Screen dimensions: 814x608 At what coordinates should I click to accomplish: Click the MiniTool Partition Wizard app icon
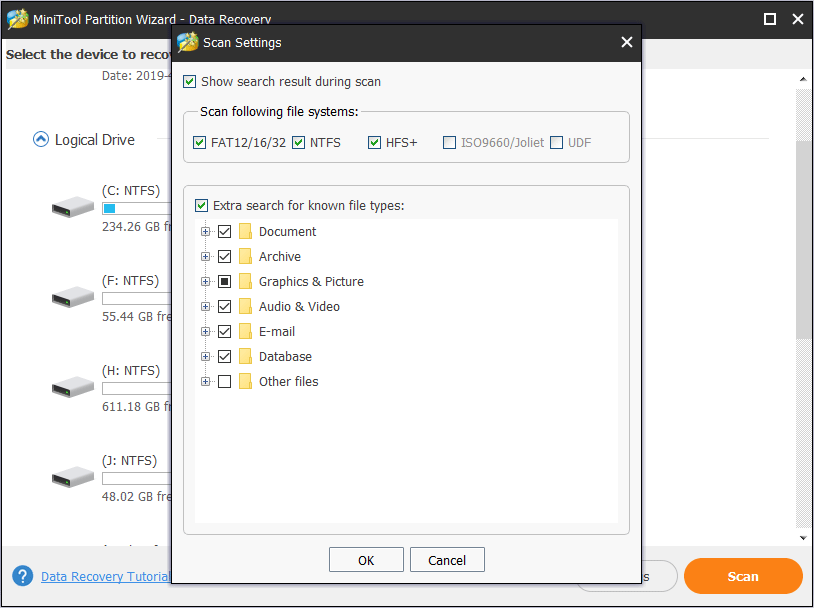coord(18,19)
